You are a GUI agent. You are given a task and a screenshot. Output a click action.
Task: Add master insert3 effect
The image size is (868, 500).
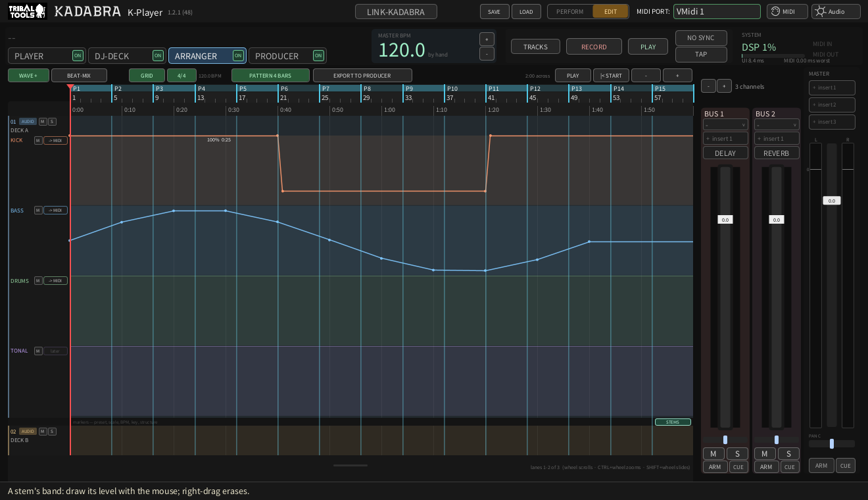coord(832,122)
